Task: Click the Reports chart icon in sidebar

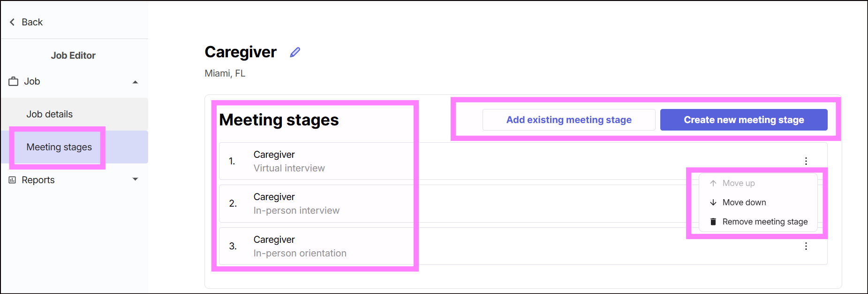Action: coord(12,180)
